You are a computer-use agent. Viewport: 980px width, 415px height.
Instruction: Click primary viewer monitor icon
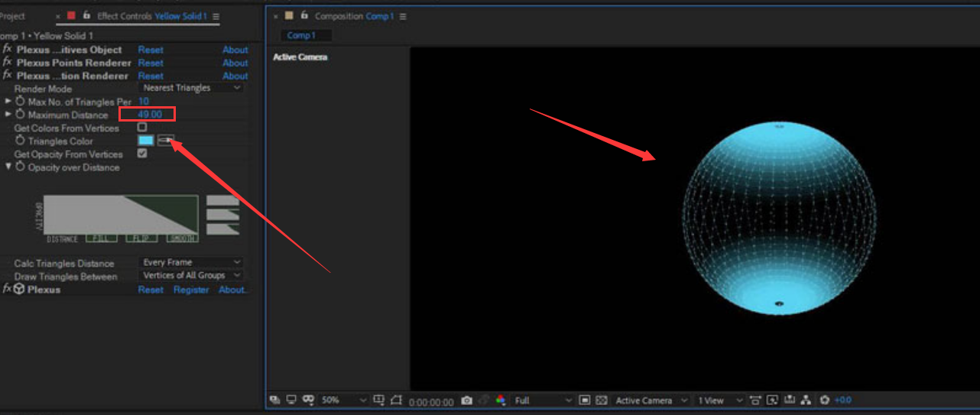(291, 400)
